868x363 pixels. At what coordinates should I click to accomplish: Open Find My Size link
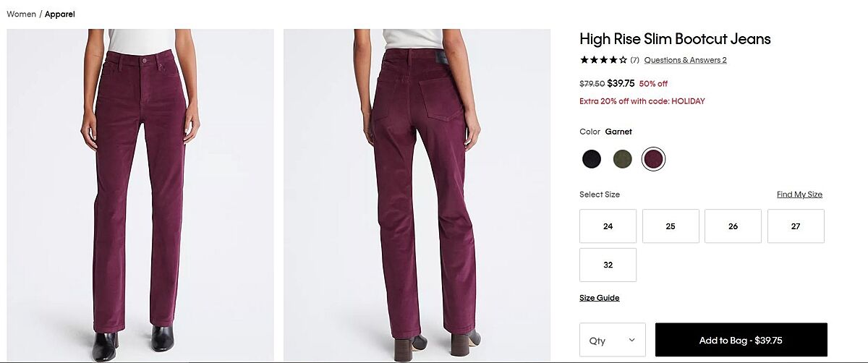click(799, 195)
